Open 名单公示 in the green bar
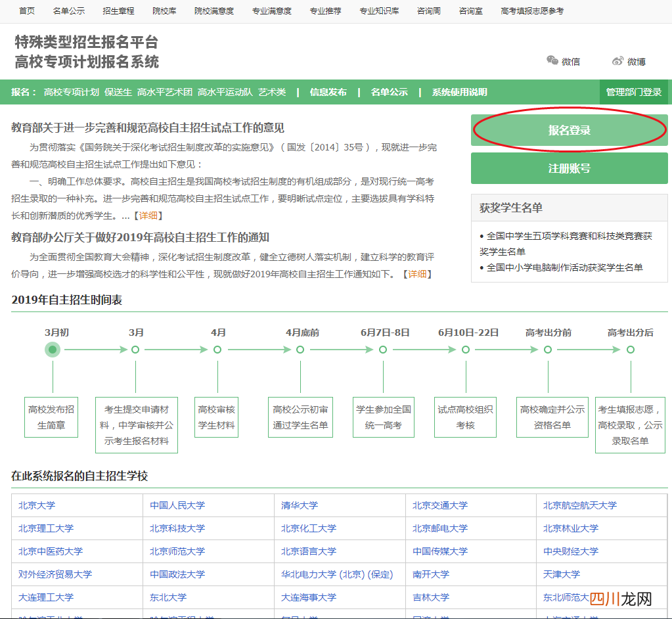The height and width of the screenshot is (619, 672). point(389,92)
